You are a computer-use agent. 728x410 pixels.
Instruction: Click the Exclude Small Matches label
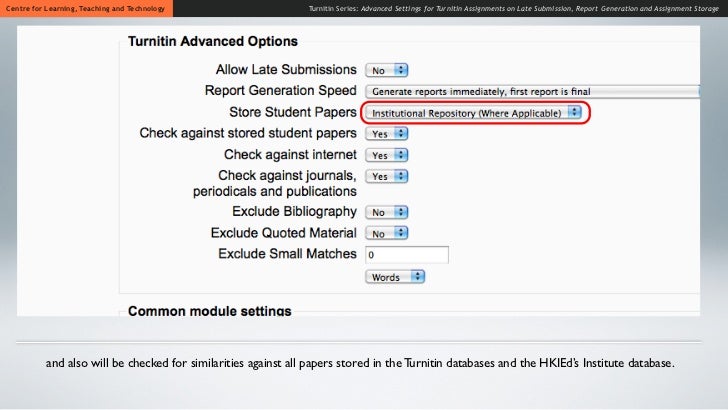click(287, 254)
